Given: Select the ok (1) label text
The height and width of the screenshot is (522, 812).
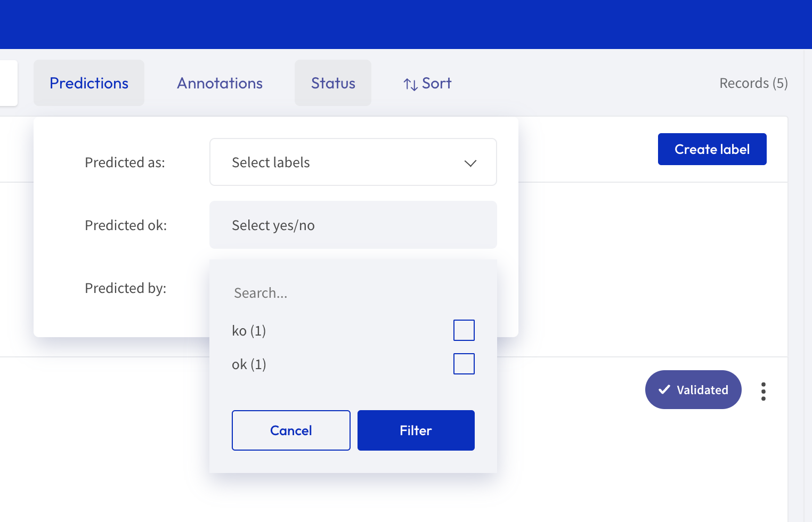Looking at the screenshot, I should click(249, 364).
